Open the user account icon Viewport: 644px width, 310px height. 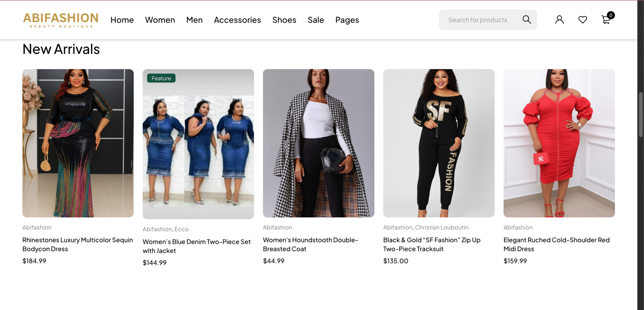(559, 20)
